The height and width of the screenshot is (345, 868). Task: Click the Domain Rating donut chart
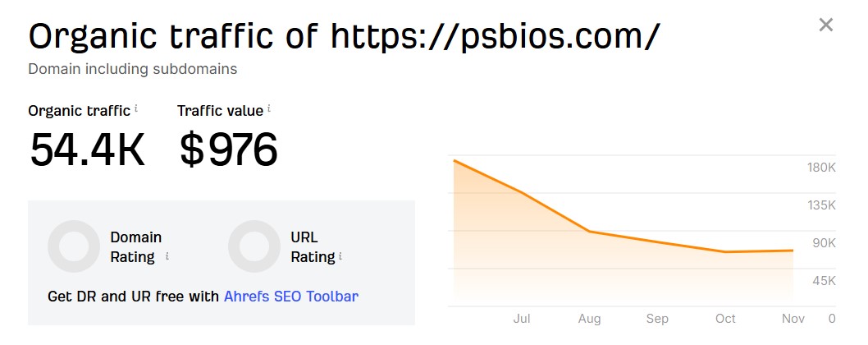pos(75,246)
